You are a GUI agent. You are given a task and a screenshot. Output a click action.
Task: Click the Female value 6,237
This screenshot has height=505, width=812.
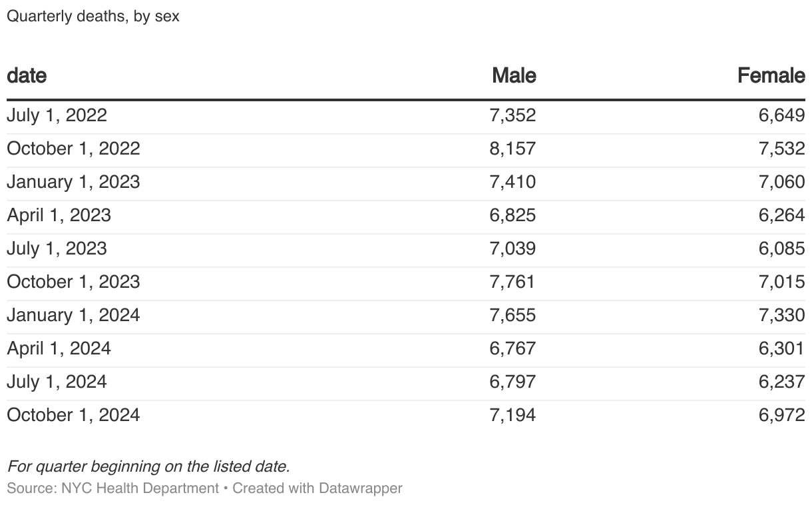point(781,382)
